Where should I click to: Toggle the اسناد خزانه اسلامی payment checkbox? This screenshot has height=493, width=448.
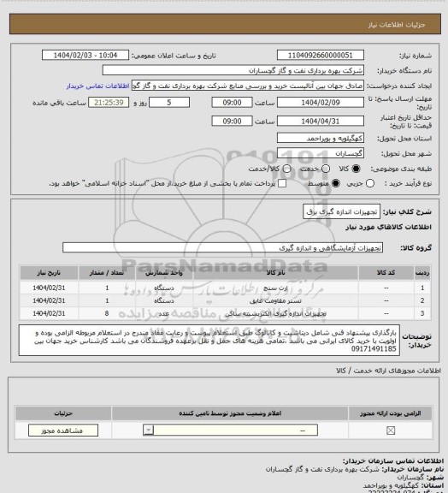click(x=282, y=183)
